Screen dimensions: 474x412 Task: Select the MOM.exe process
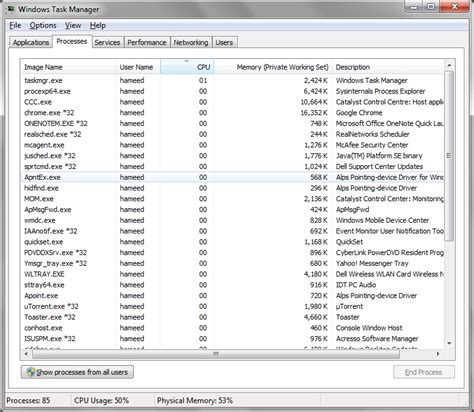coord(232,199)
